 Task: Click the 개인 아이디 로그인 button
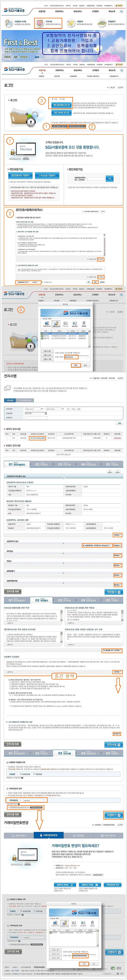click(61, 113)
